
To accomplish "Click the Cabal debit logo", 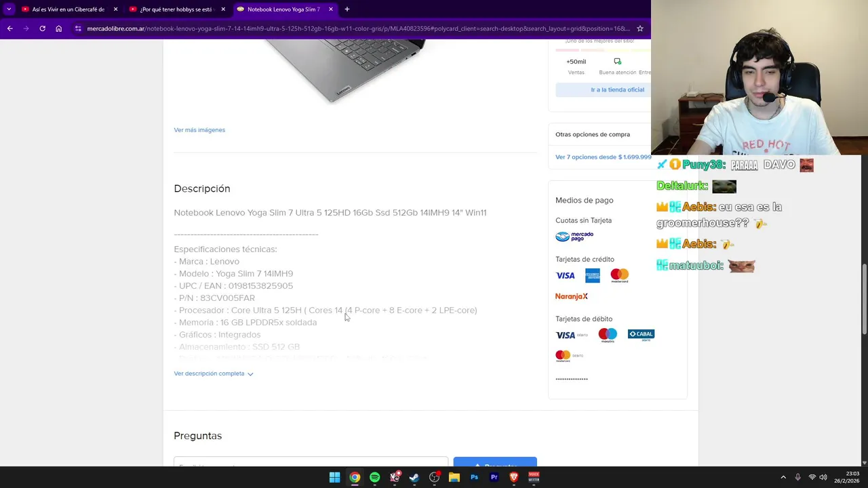I will click(x=641, y=334).
